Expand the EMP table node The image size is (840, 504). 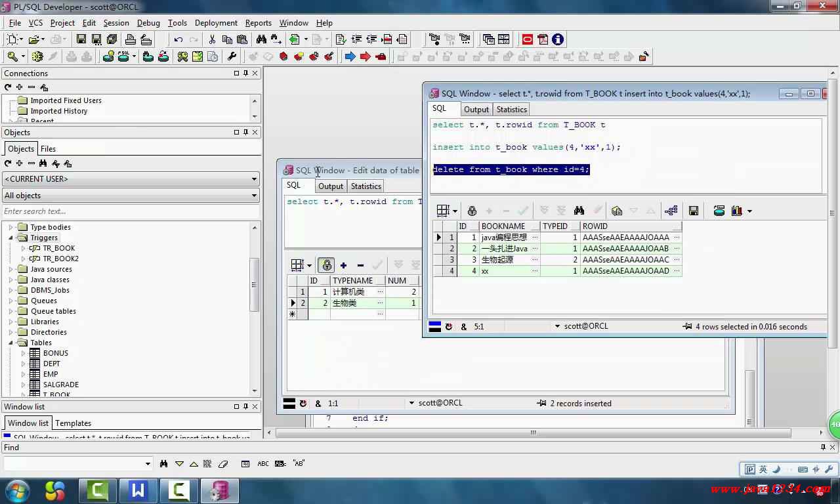(x=23, y=374)
